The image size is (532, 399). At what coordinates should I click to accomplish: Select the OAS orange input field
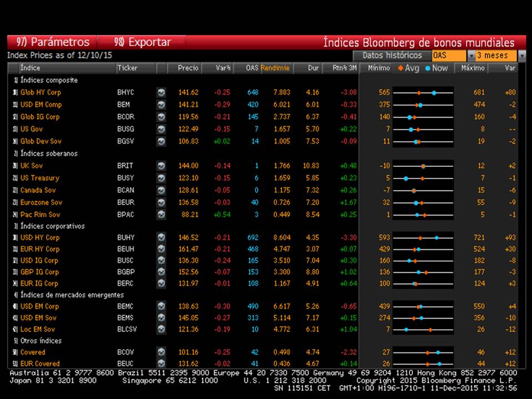(449, 55)
